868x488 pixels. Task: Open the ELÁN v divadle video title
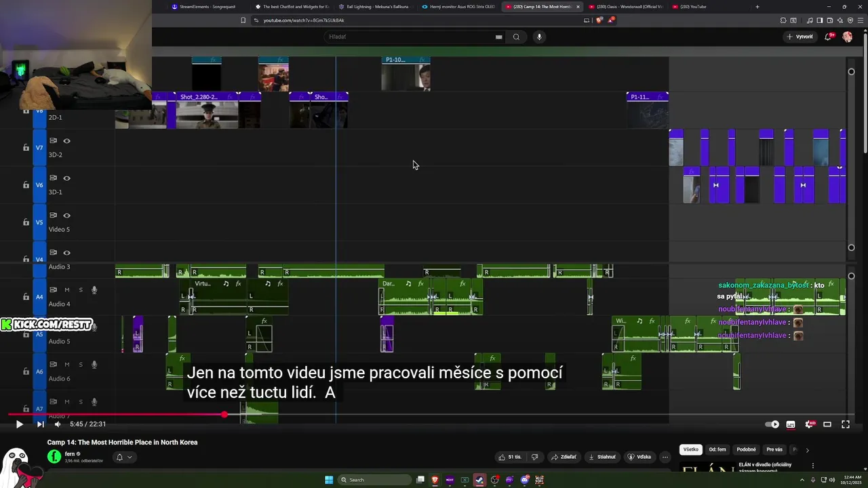point(766,468)
